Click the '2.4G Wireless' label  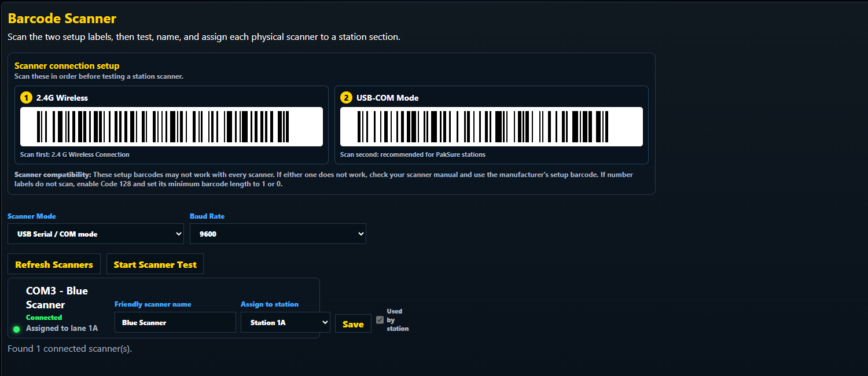[x=62, y=98]
